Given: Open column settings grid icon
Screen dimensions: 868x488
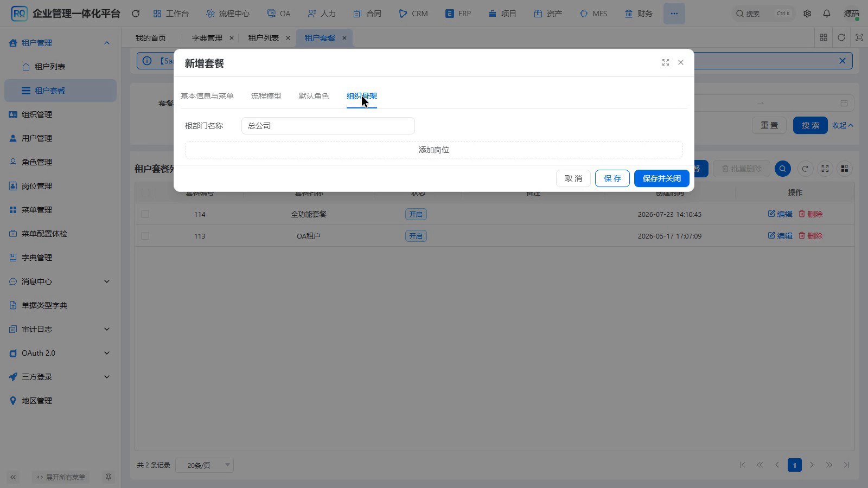Looking at the screenshot, I should [x=845, y=169].
